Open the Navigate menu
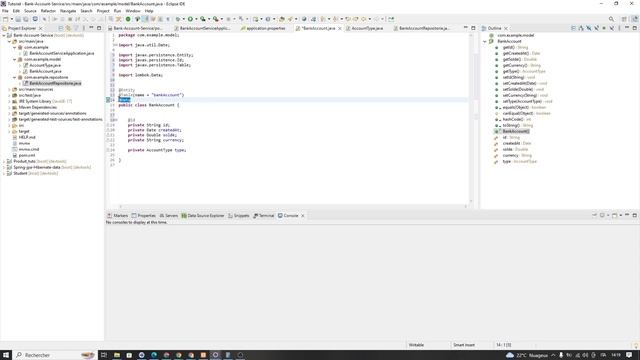This screenshot has width=640, height=360. [68, 11]
